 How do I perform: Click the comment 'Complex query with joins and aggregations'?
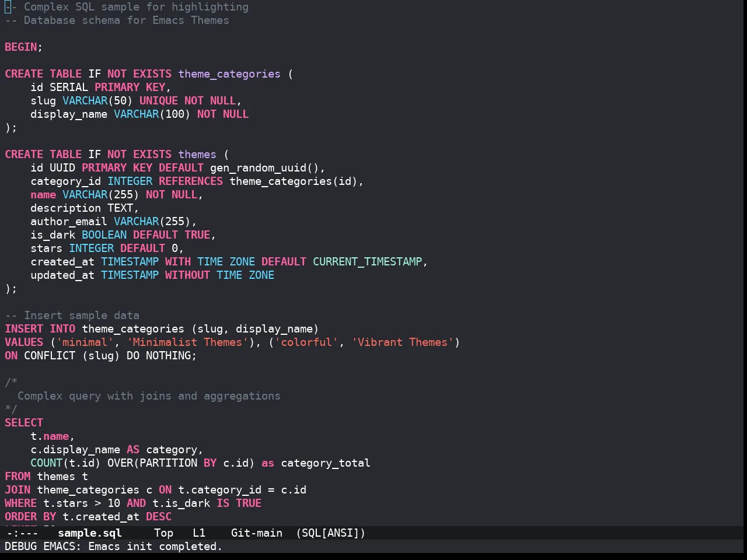[x=149, y=395]
